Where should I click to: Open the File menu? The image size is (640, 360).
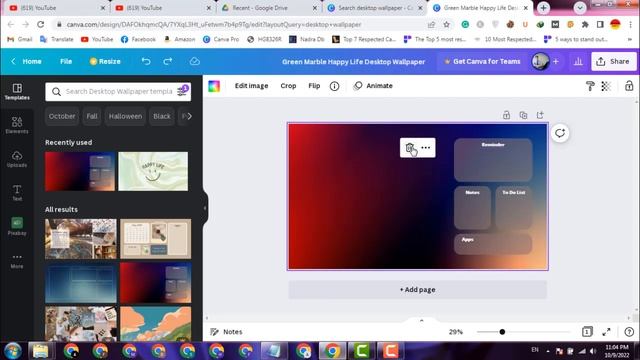coord(66,61)
